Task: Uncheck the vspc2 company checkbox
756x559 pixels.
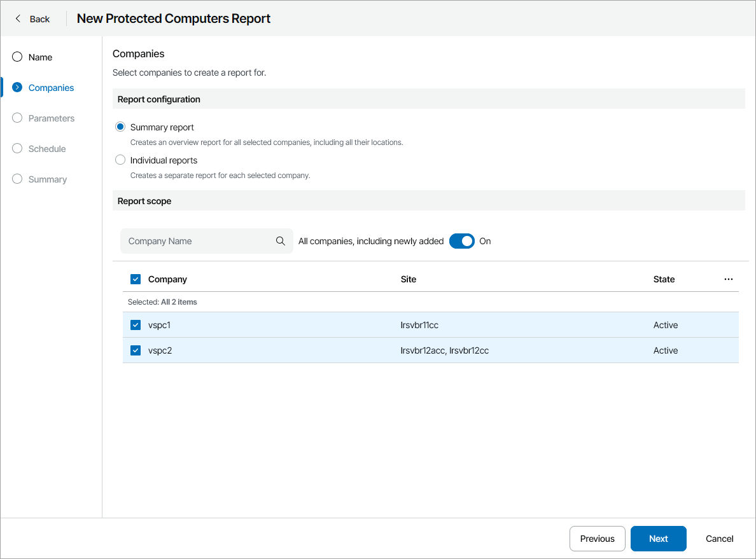Action: pyautogui.click(x=136, y=350)
